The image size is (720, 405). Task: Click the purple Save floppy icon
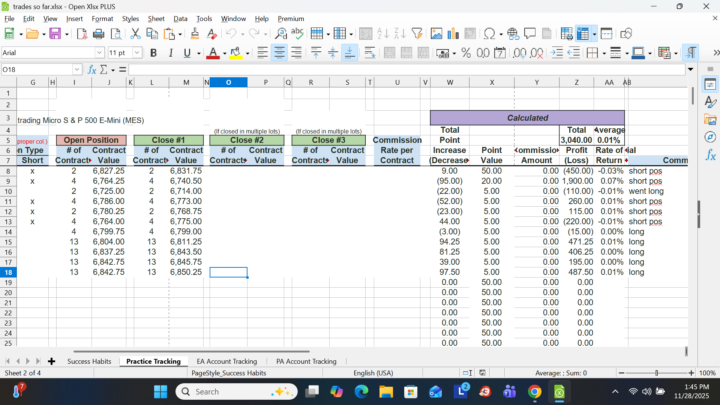coord(55,34)
